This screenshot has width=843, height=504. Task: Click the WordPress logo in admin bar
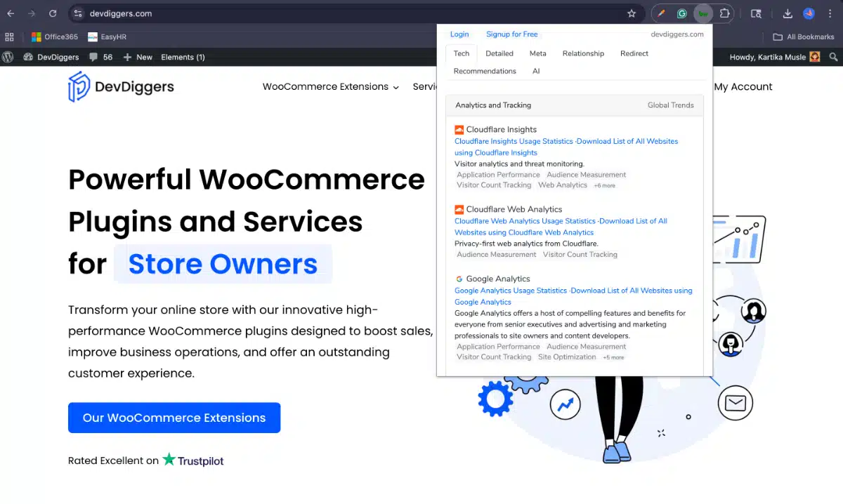8,57
